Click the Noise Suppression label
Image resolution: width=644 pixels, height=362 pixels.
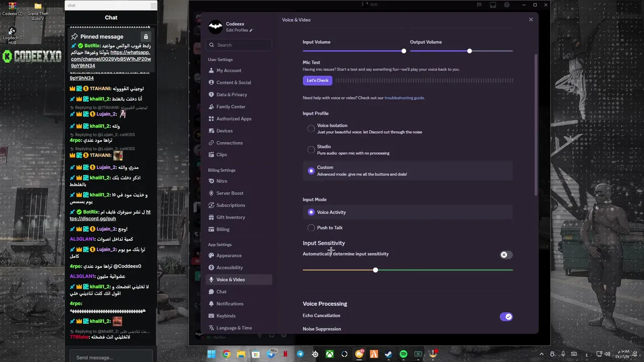click(x=322, y=329)
